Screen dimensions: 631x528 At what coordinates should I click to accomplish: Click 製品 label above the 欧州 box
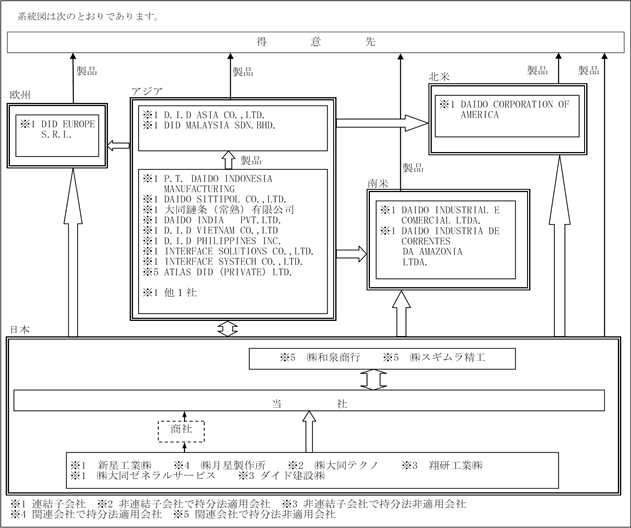tap(87, 71)
